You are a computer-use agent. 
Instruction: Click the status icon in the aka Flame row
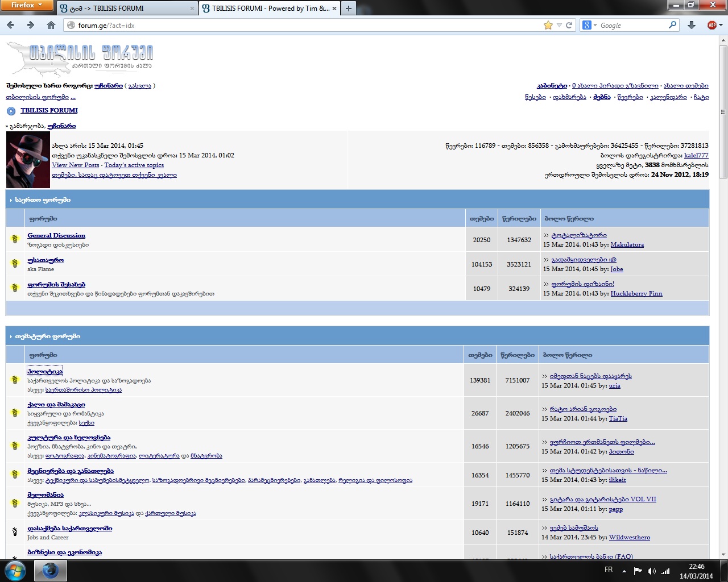(x=15, y=264)
